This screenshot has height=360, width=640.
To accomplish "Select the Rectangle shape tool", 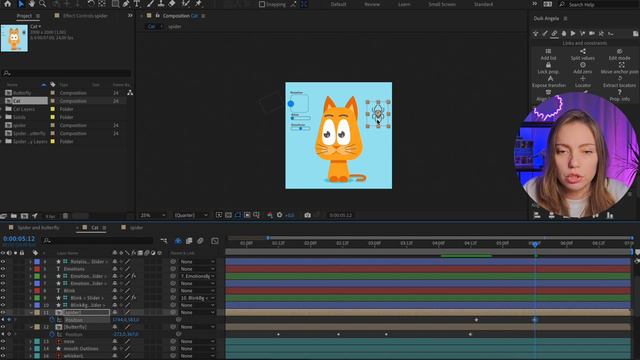I will (116, 4).
